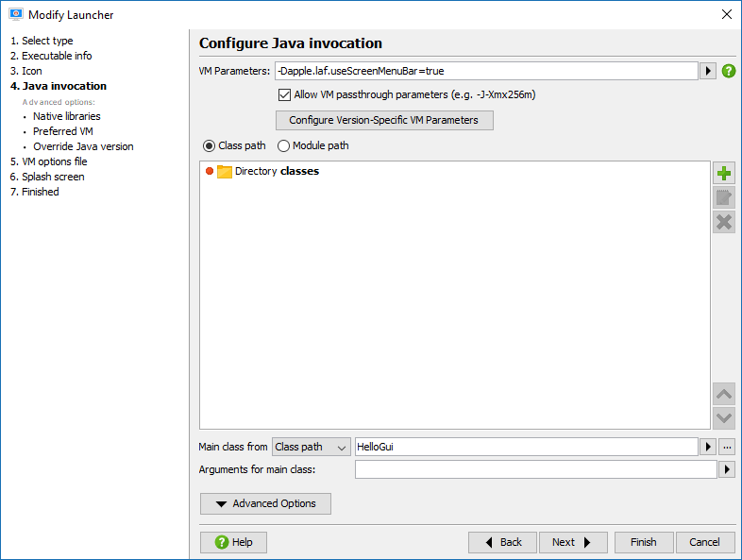Move the class path entry down with the arrow icon

723,418
